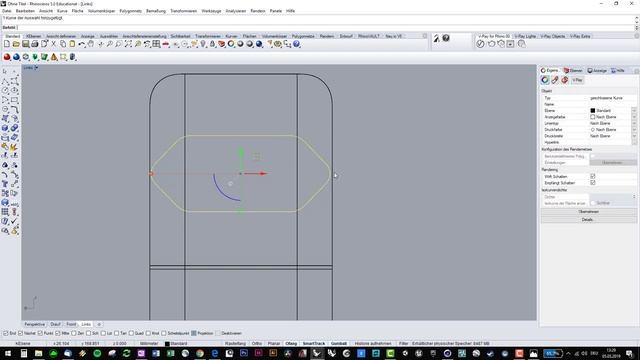The width and height of the screenshot is (640, 360).
Task: Open the four-viewport layout icon
Action: (156, 44)
